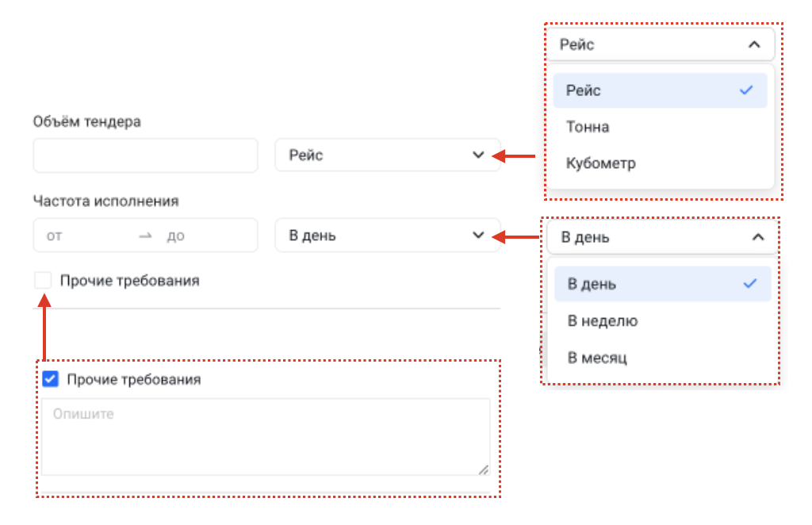Open the Рейс unit dropdown in form

(x=387, y=155)
